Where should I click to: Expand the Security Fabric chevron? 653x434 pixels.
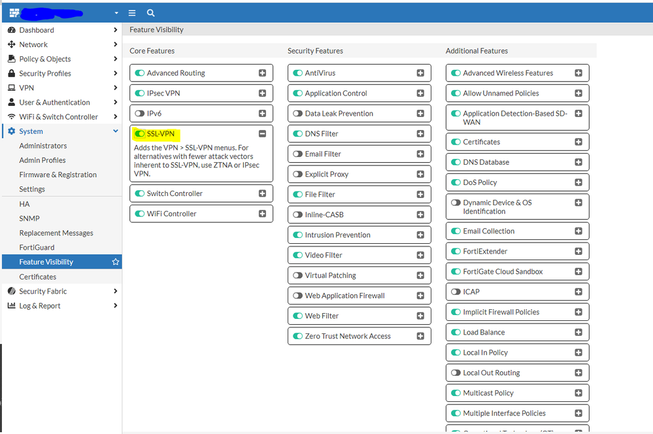pyautogui.click(x=115, y=291)
